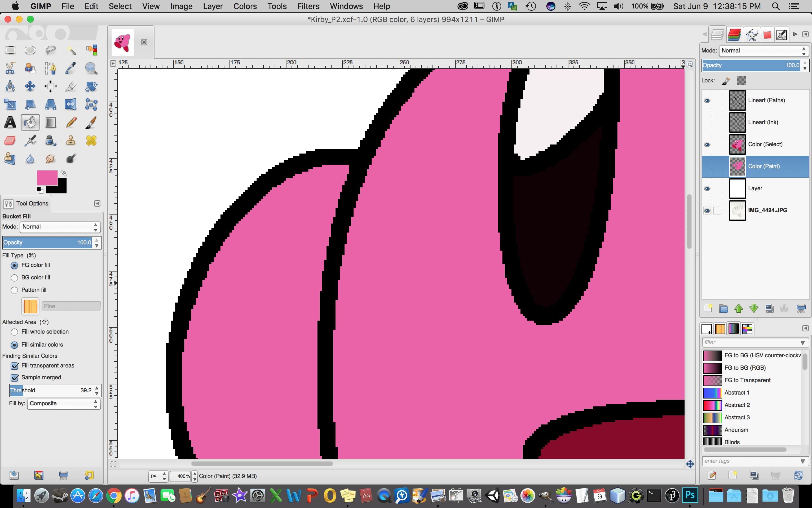Choose the Abstract 2 gradient
This screenshot has width=812, height=508.
tap(752, 405)
